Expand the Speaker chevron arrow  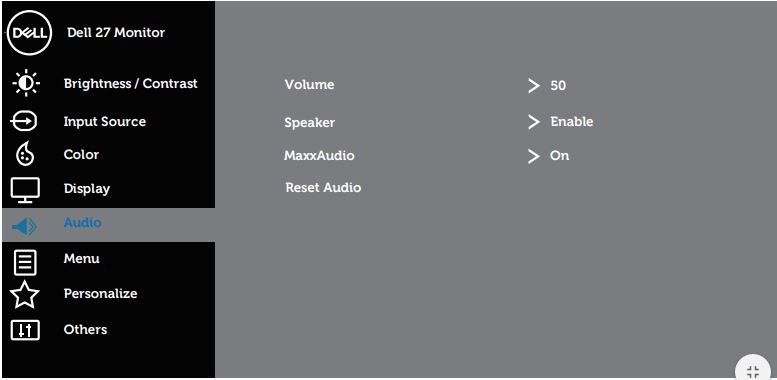pyautogui.click(x=533, y=122)
